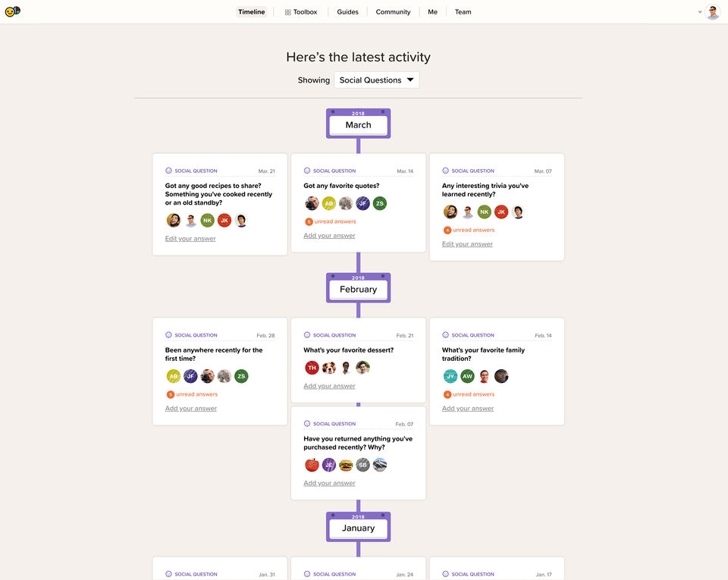Jump to the February 2018 timeline marker

click(359, 288)
